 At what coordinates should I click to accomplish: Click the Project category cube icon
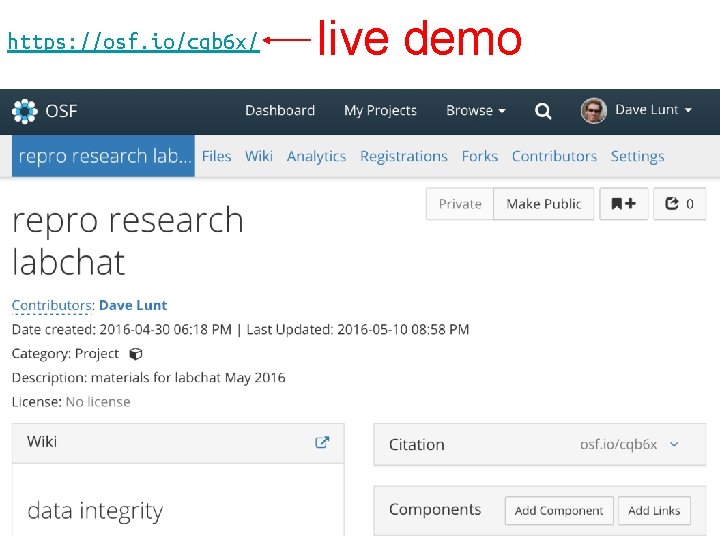(136, 354)
